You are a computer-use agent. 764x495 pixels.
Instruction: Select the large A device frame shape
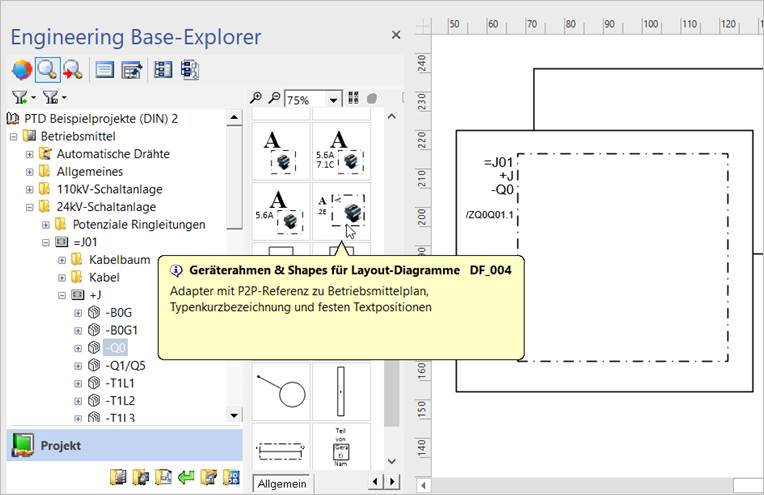(x=281, y=152)
